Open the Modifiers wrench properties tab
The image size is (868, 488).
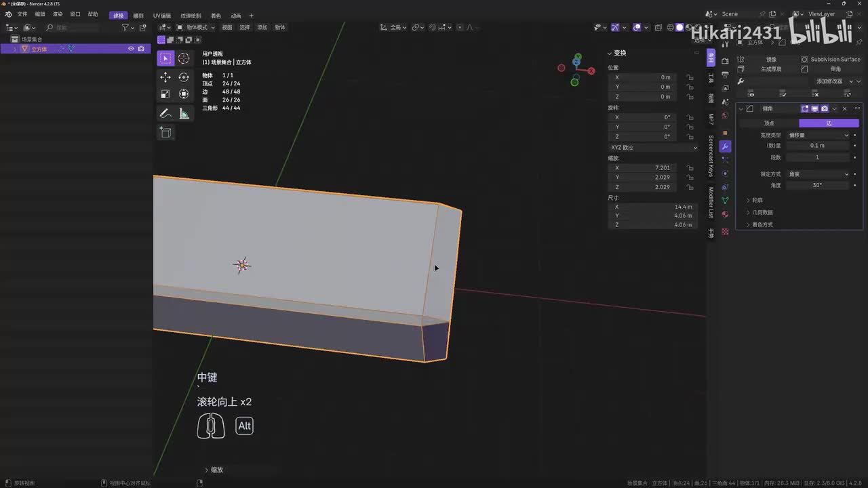[x=725, y=146]
